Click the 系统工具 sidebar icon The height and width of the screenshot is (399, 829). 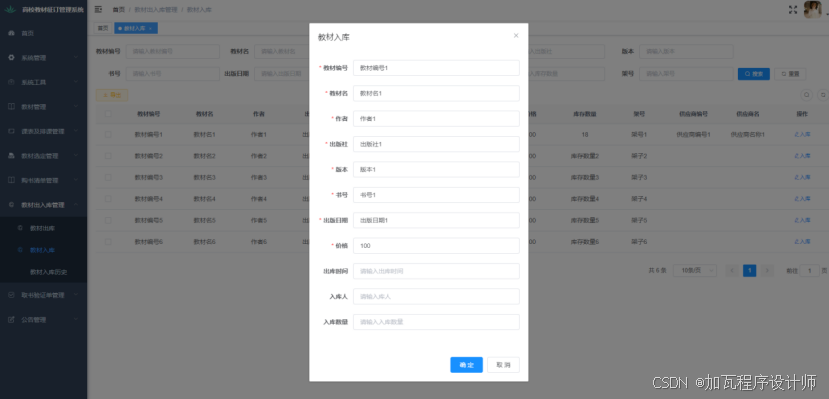coord(11,82)
